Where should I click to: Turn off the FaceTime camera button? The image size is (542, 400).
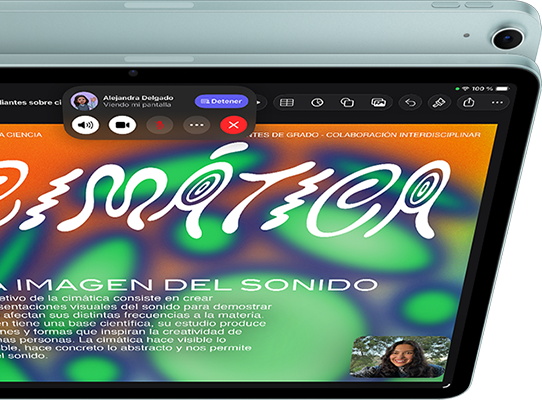pos(122,125)
